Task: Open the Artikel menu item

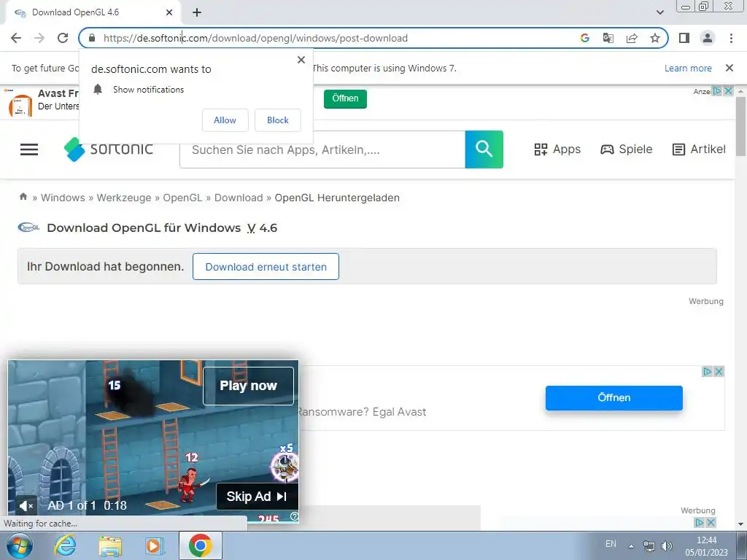Action: 699,149
